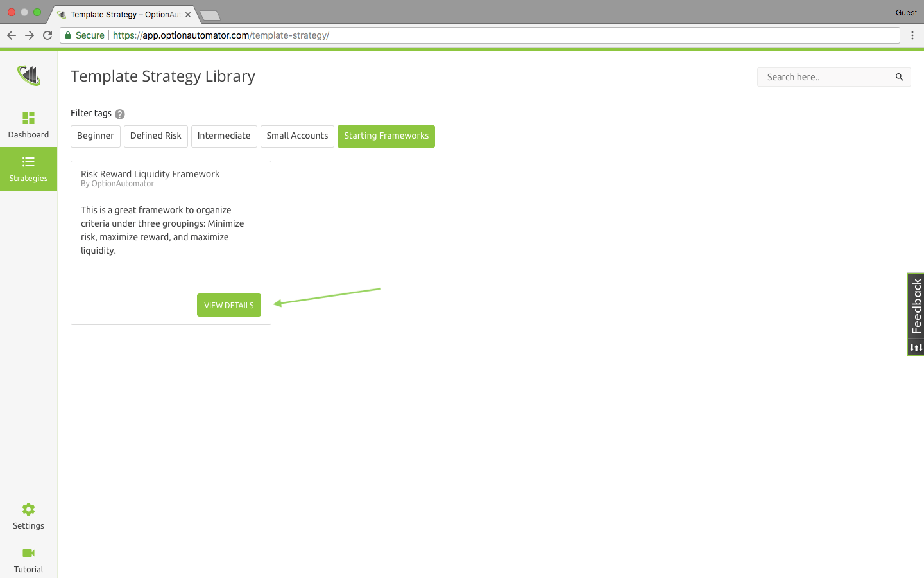Click the VIEW DETAILS button
The width and height of the screenshot is (924, 578).
coord(228,305)
